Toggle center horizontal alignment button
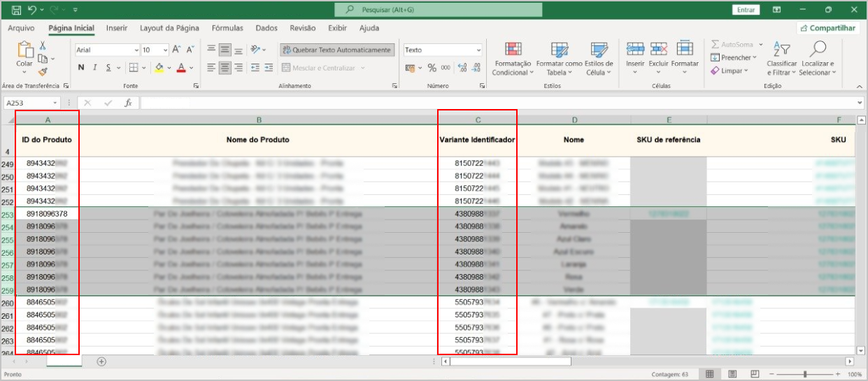This screenshot has height=381, width=868. 225,68
